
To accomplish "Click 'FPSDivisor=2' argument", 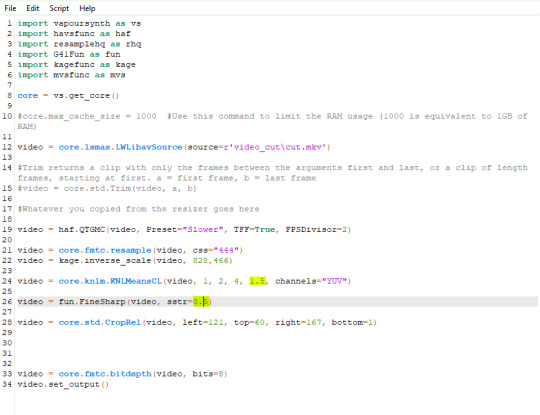I will click(316, 230).
